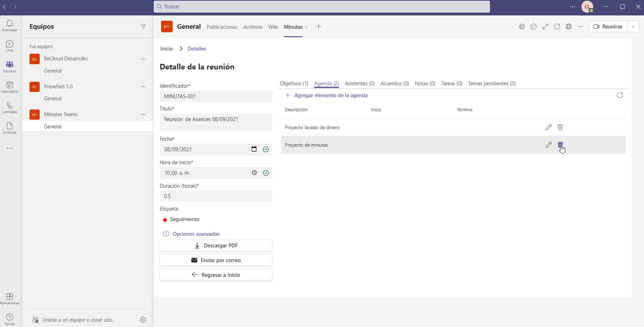Switch to the Wiki tab
Image resolution: width=644 pixels, height=327 pixels.
(273, 27)
